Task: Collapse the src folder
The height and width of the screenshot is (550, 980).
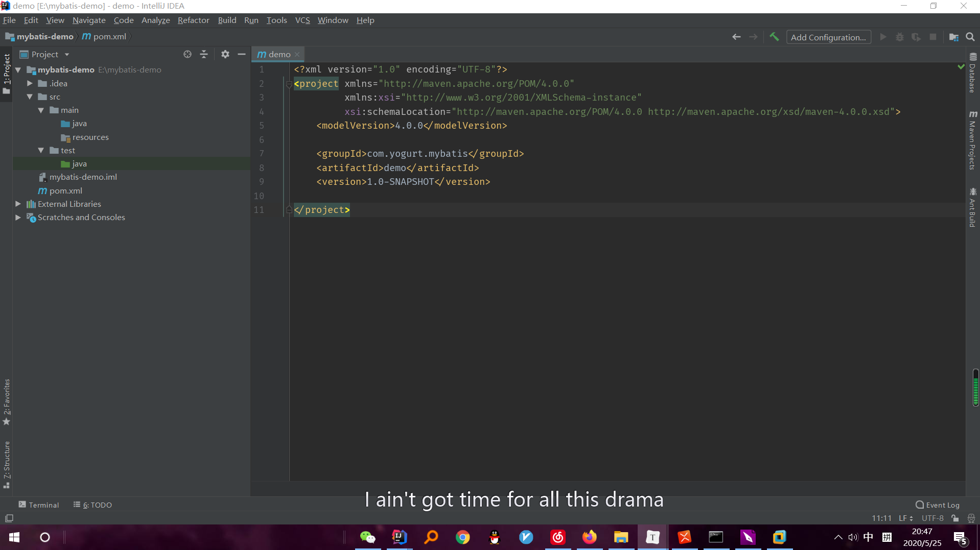Action: [x=30, y=97]
